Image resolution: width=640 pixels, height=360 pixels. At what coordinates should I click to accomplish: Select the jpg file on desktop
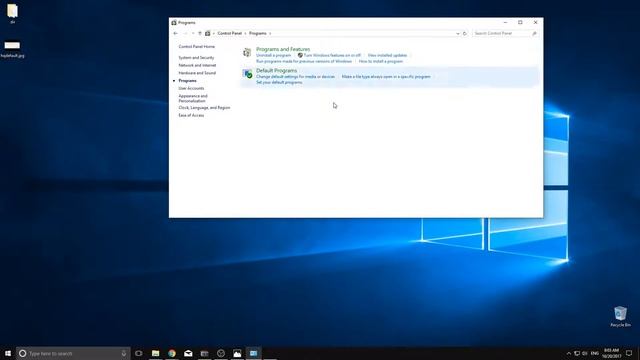pos(12,49)
